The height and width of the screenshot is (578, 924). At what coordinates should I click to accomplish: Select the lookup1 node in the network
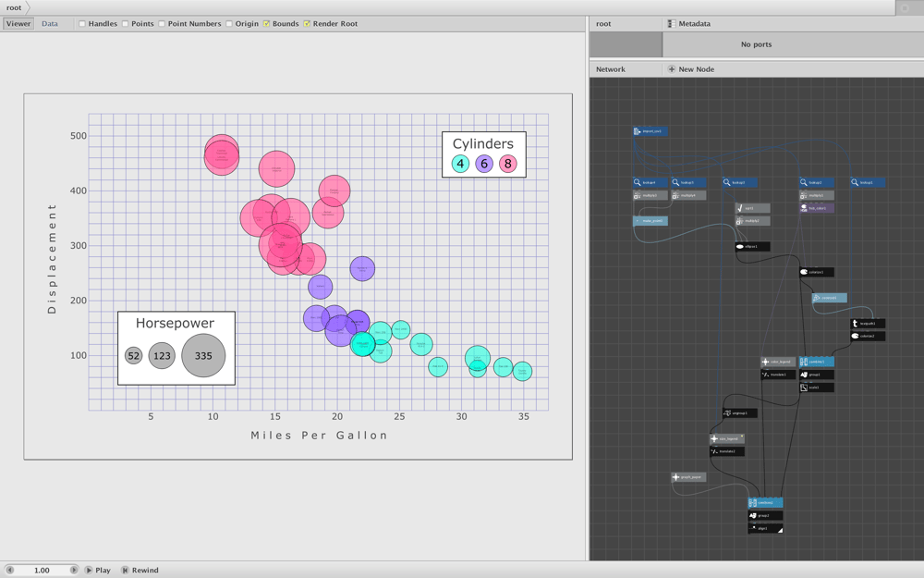pos(868,183)
